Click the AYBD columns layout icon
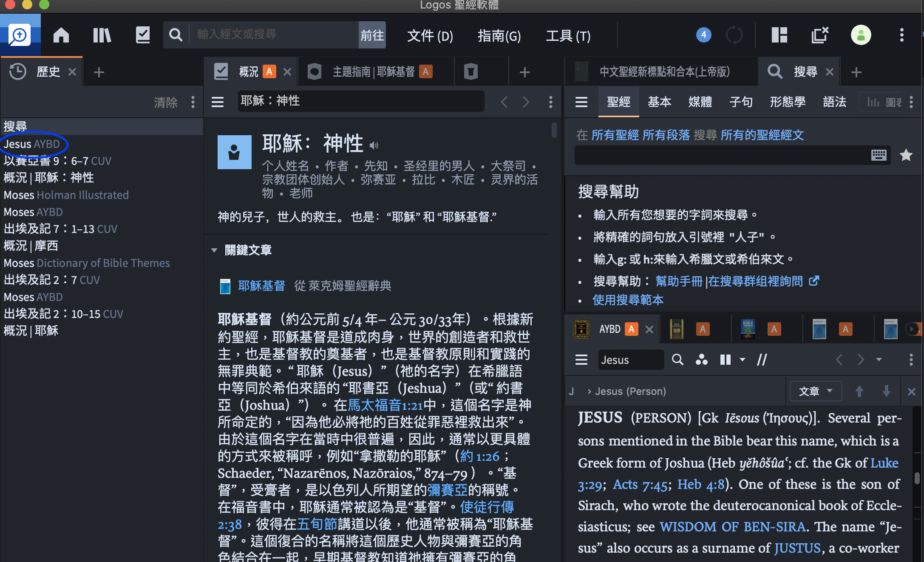Viewport: 924px width, 562px height. tap(726, 360)
